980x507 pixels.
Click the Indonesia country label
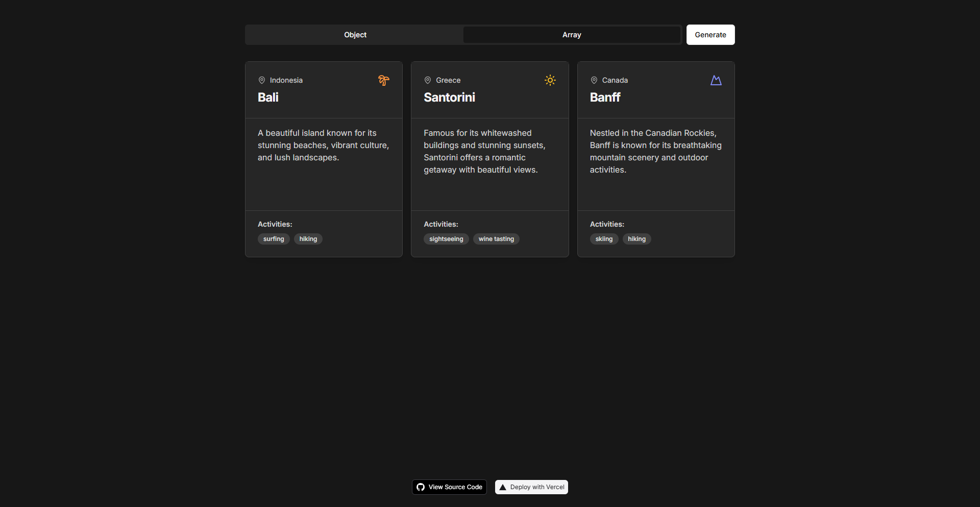coord(286,80)
